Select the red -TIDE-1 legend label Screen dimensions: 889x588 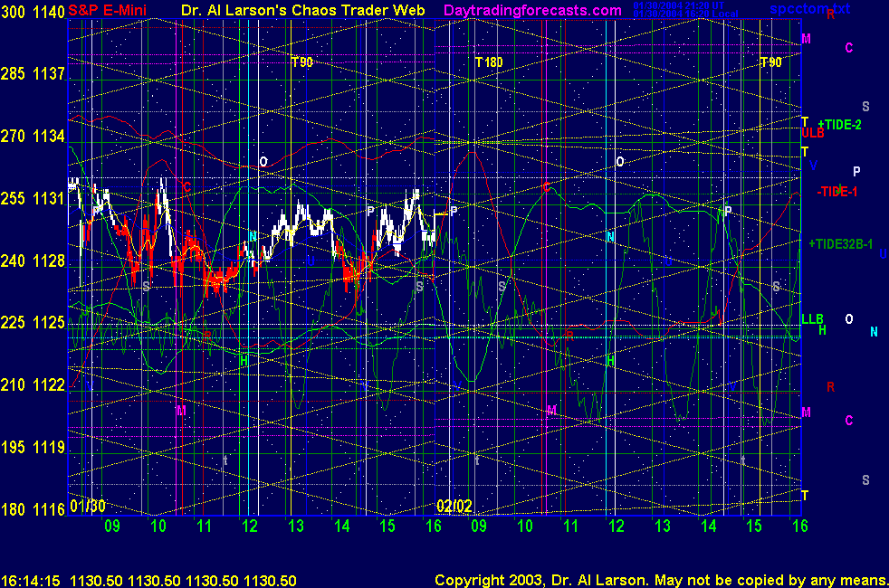pyautogui.click(x=837, y=191)
